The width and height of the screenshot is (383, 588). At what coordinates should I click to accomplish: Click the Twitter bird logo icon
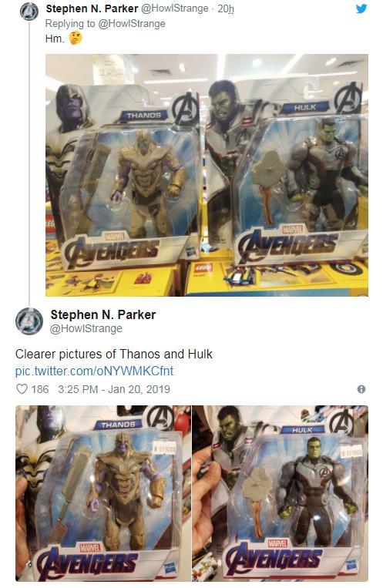pos(361,8)
